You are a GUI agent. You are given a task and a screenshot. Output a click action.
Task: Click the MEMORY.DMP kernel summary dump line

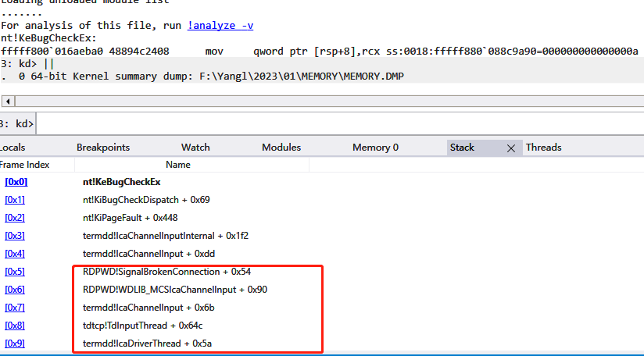tap(202, 77)
